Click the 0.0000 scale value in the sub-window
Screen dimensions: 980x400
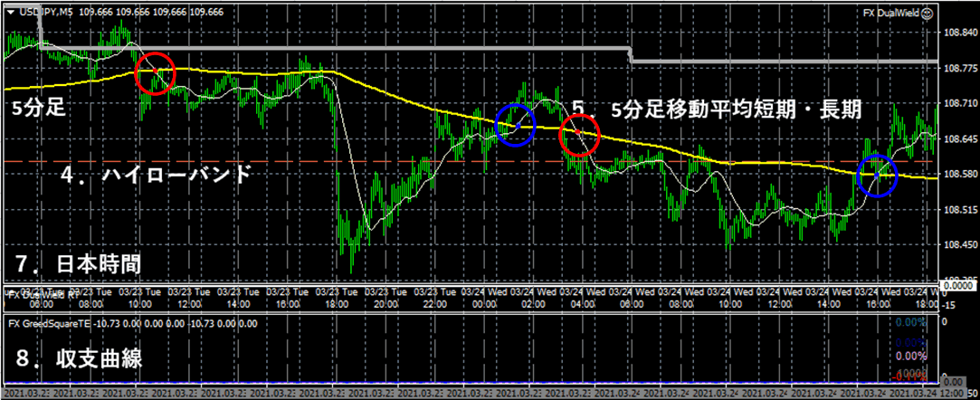point(956,284)
